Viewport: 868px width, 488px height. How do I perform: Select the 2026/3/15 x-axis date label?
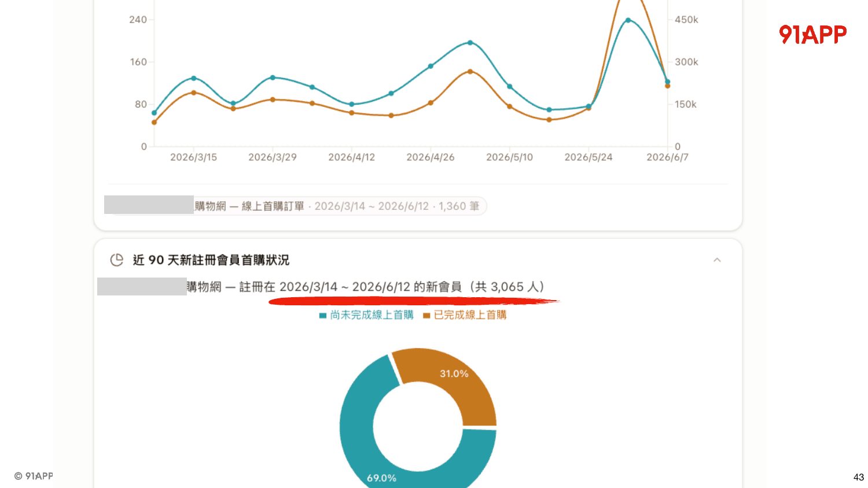pyautogui.click(x=193, y=157)
